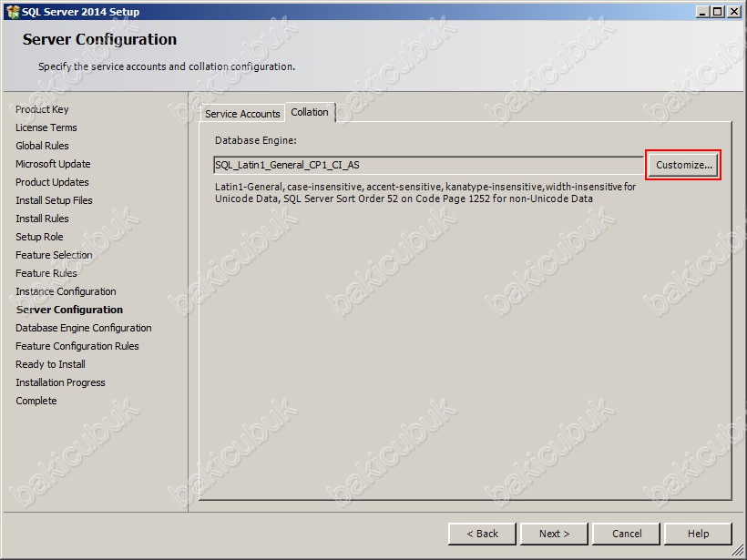Image resolution: width=747 pixels, height=560 pixels.
Task: Click the Database Engine label
Action: pyautogui.click(x=256, y=140)
